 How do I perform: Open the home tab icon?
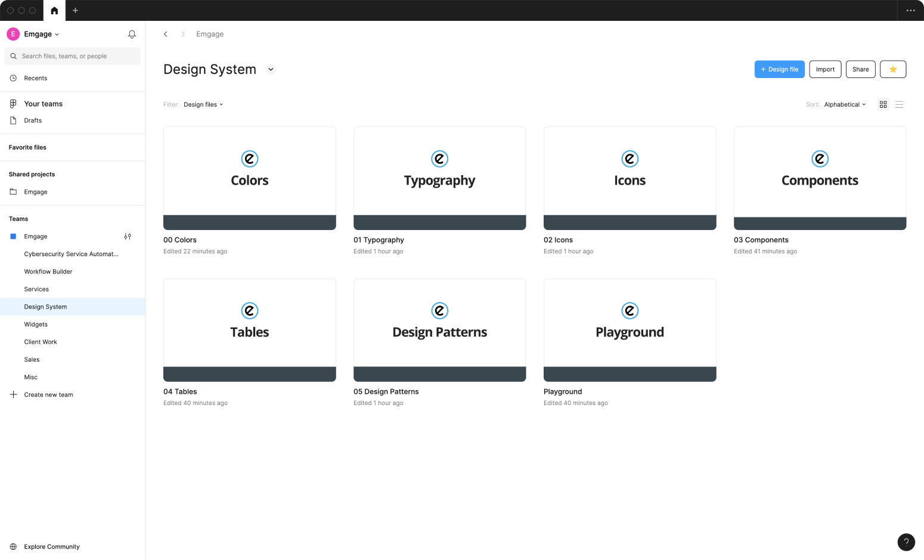click(x=54, y=10)
